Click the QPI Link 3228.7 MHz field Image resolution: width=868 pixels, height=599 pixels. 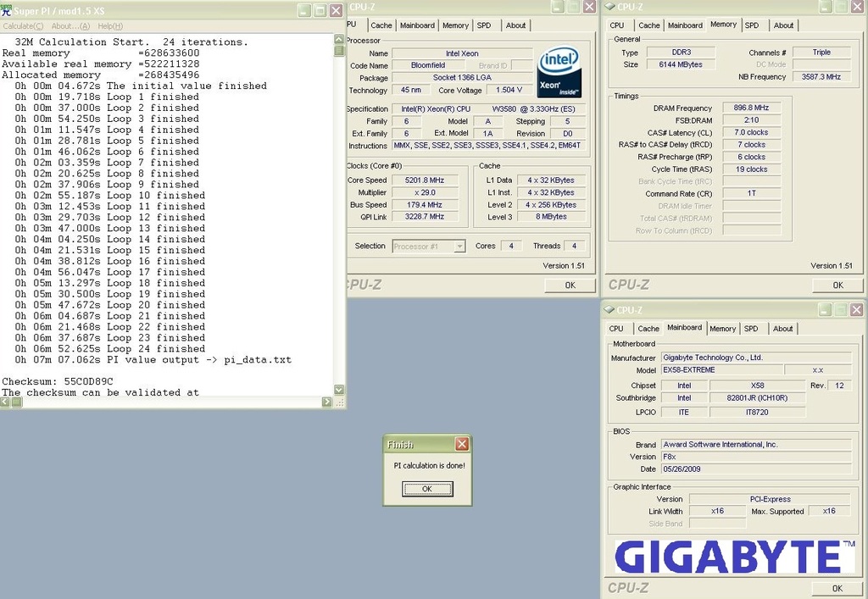pyautogui.click(x=425, y=217)
